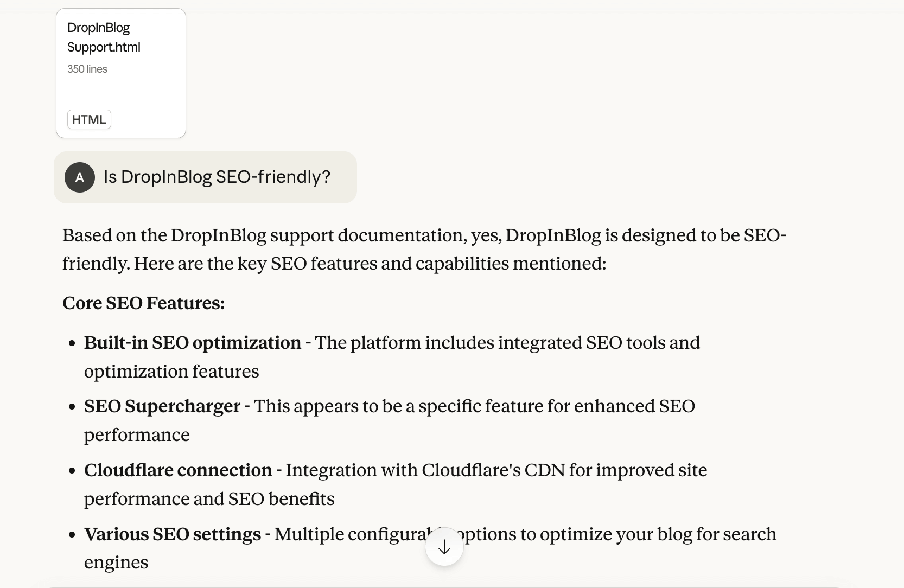Click the text Cloudflare's CDN in response
The width and height of the screenshot is (904, 588).
coord(493,470)
